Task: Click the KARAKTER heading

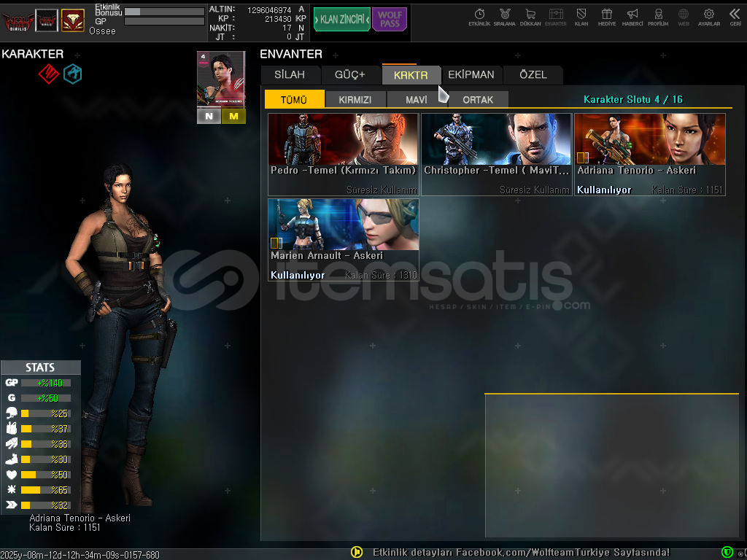Action: [32, 54]
